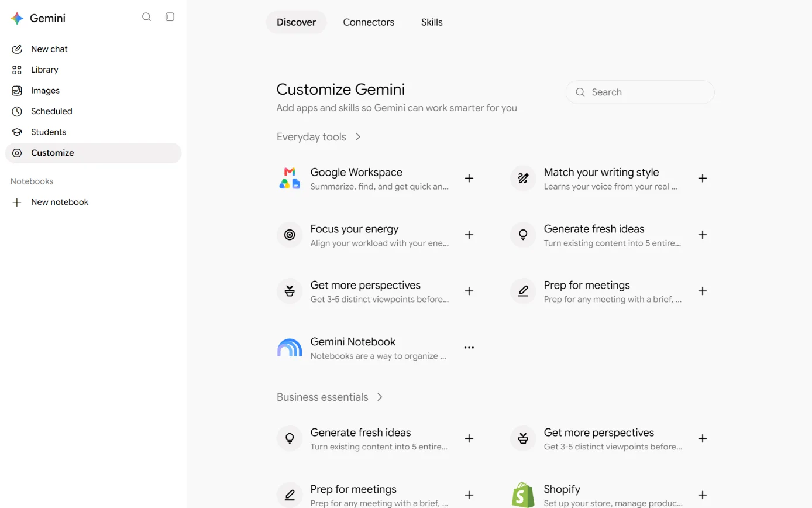
Task: Switch to the Connectors tab
Action: tap(369, 22)
